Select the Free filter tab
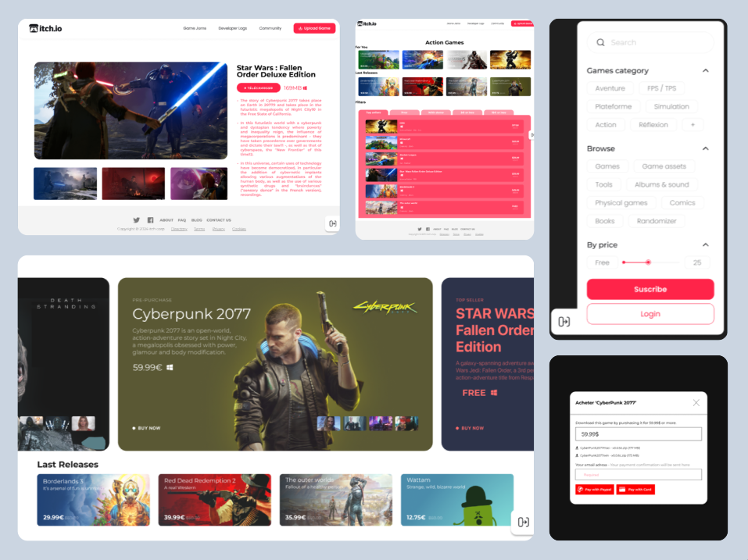 point(404,112)
